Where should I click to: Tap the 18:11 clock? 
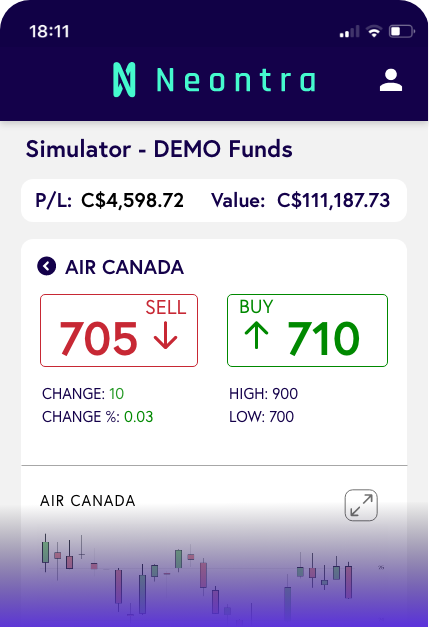tap(49, 32)
